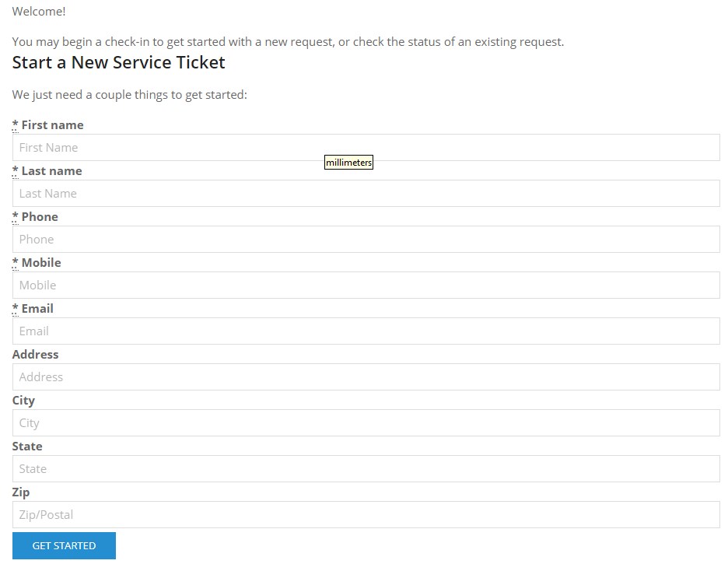Select the Email input box
The width and height of the screenshot is (728, 571).
coord(366,331)
